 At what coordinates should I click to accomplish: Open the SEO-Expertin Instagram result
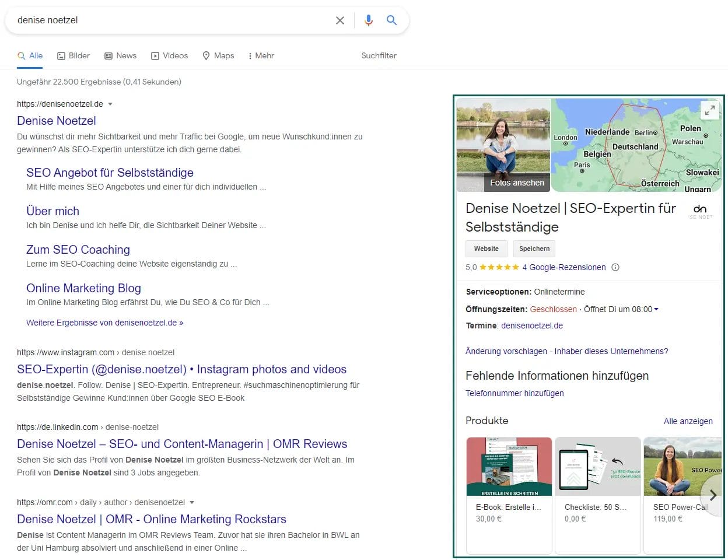181,369
